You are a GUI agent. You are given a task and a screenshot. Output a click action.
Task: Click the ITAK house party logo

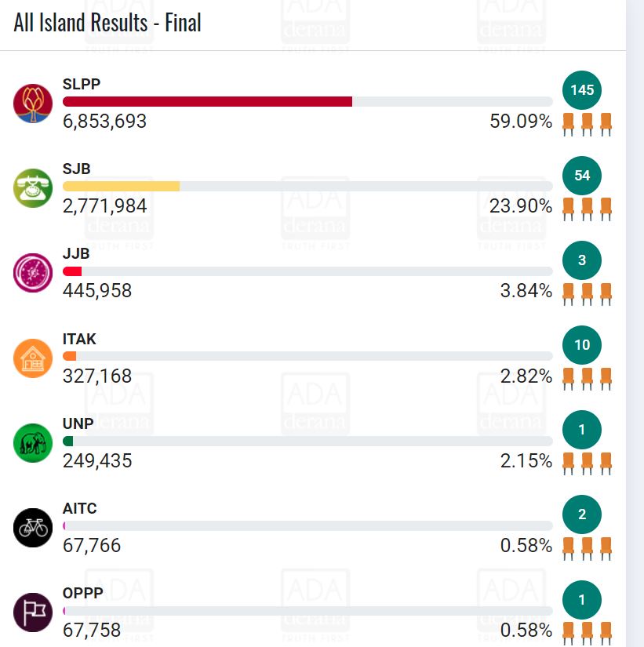(33, 358)
